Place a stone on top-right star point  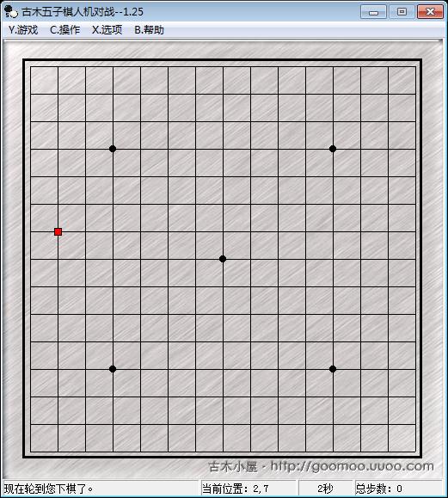coord(333,149)
